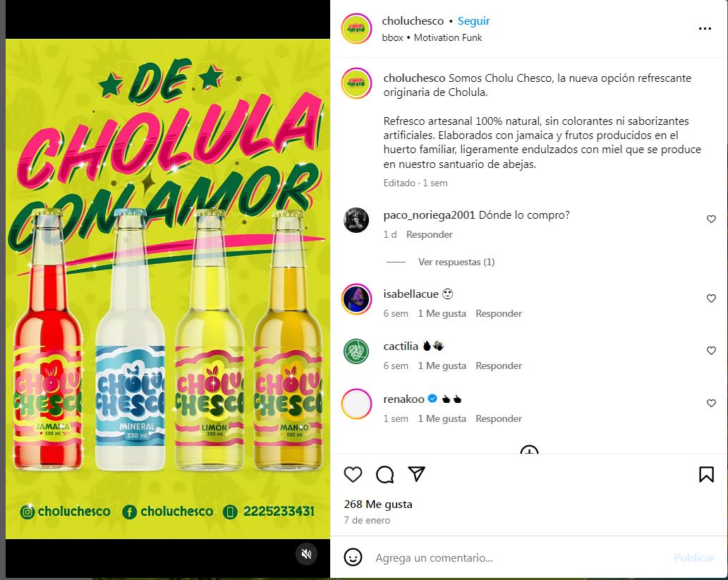Open choluchesco profile picture in header

pos(356,29)
